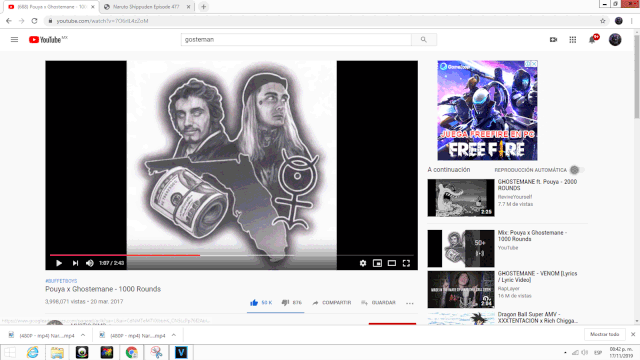Skip to the next video
Image resolution: width=640 pixels, height=360 pixels.
point(75,263)
